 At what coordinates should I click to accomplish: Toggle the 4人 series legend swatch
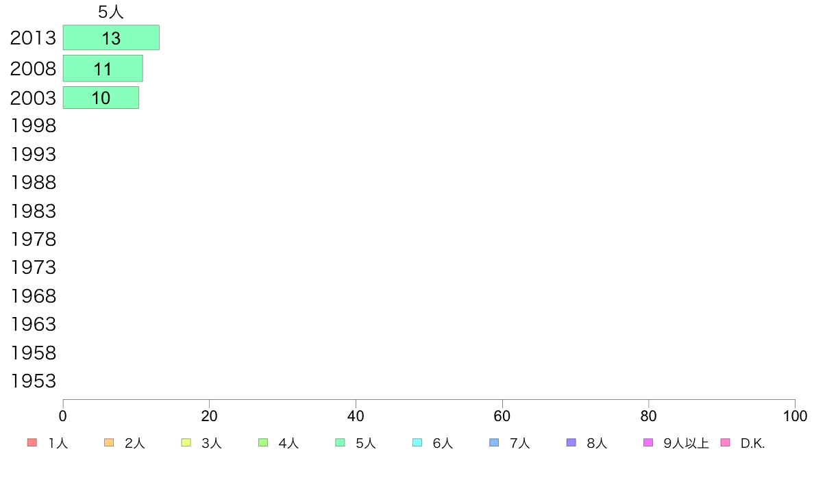point(263,443)
